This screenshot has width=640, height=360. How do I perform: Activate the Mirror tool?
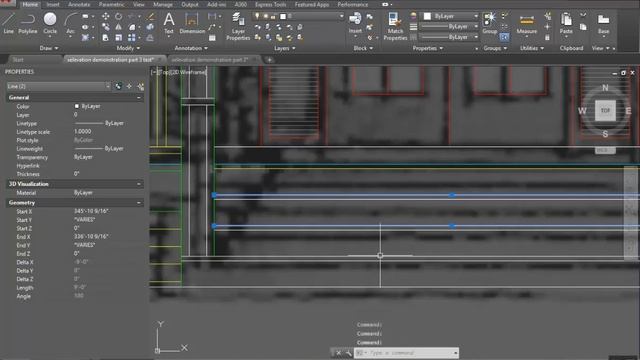click(x=118, y=27)
